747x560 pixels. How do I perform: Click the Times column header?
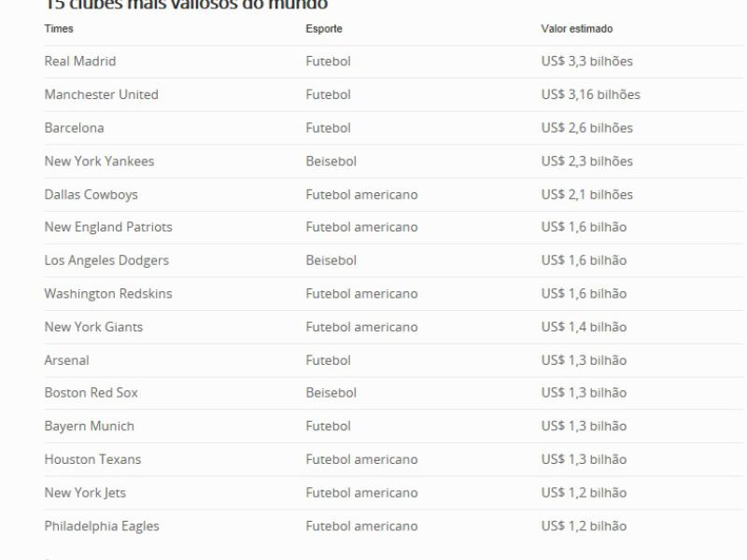coord(59,29)
